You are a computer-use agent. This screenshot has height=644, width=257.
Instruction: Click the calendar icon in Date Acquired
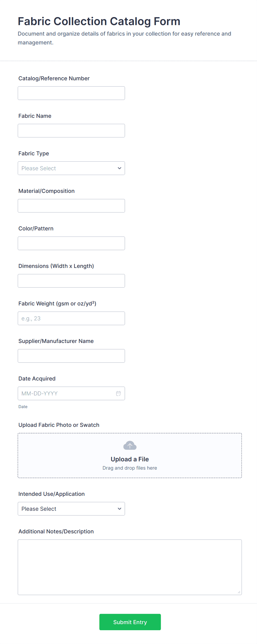(x=118, y=393)
